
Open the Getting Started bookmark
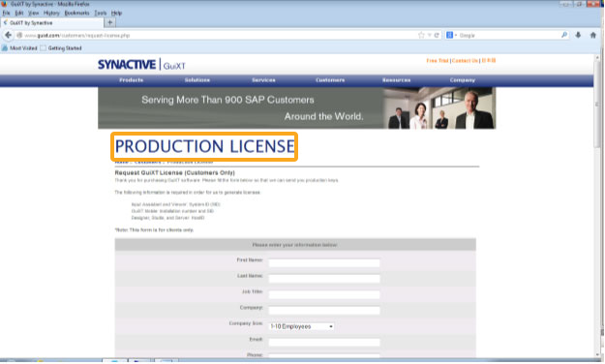[61, 48]
